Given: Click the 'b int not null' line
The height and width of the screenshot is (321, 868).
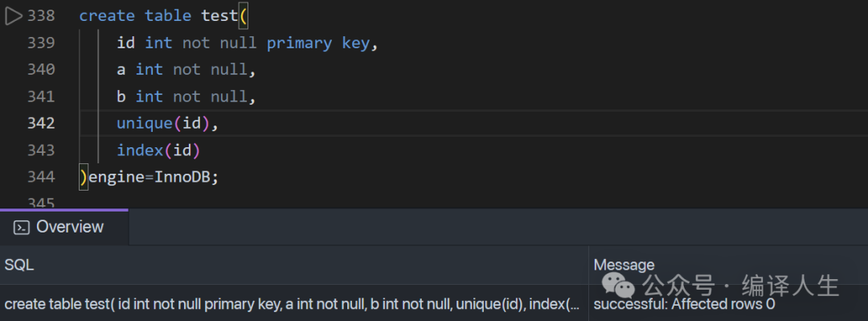Looking at the screenshot, I should 186,97.
